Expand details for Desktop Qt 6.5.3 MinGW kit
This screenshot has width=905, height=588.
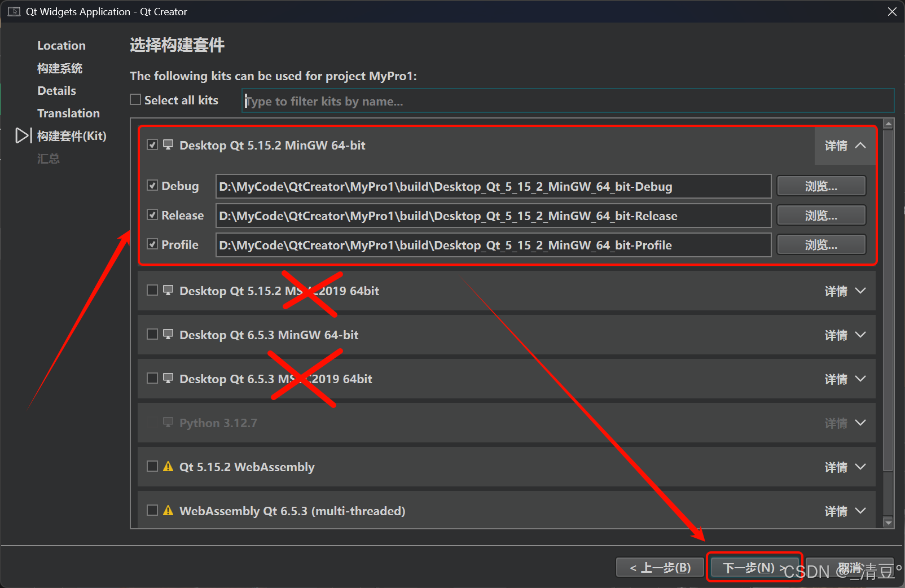coord(845,335)
